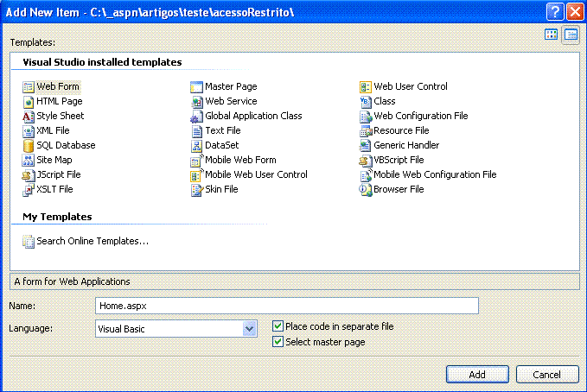Uncheck Place code in separate file
The width and height of the screenshot is (587, 392).
point(278,326)
